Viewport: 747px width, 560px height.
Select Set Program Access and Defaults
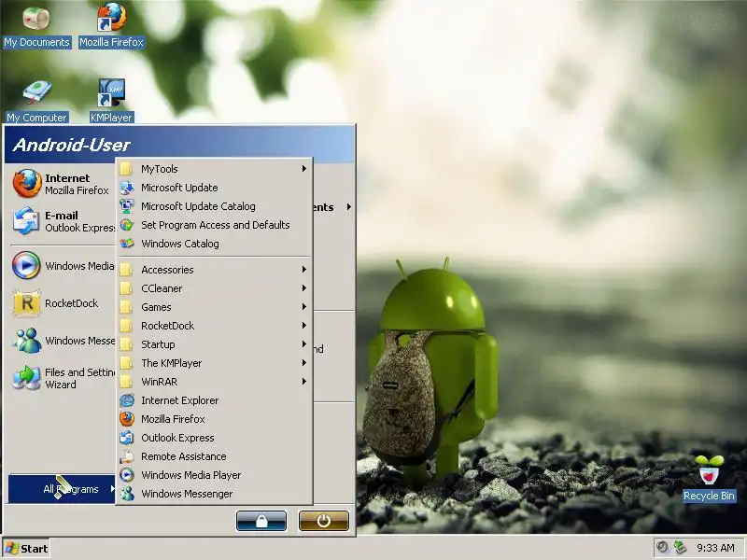(x=215, y=225)
